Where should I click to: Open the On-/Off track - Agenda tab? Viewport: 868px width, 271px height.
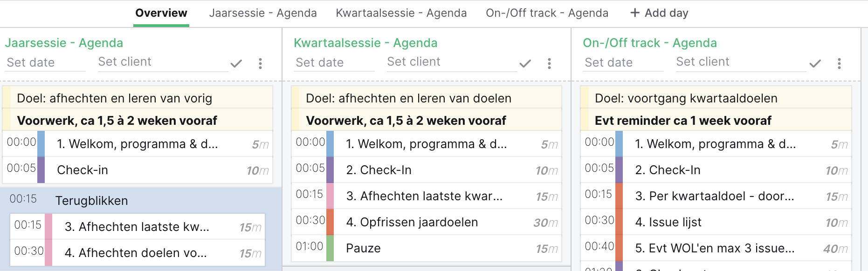click(547, 13)
